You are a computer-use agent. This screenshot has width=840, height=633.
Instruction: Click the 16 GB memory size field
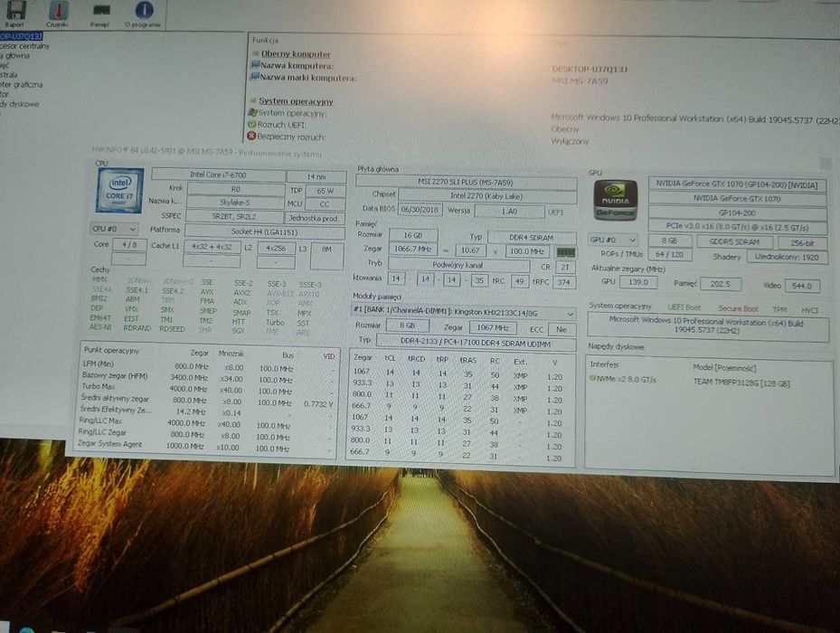(x=412, y=235)
